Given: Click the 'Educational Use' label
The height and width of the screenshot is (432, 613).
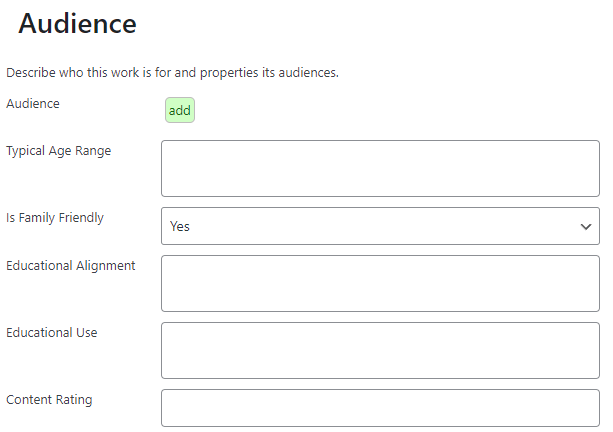Looking at the screenshot, I should point(52,332).
